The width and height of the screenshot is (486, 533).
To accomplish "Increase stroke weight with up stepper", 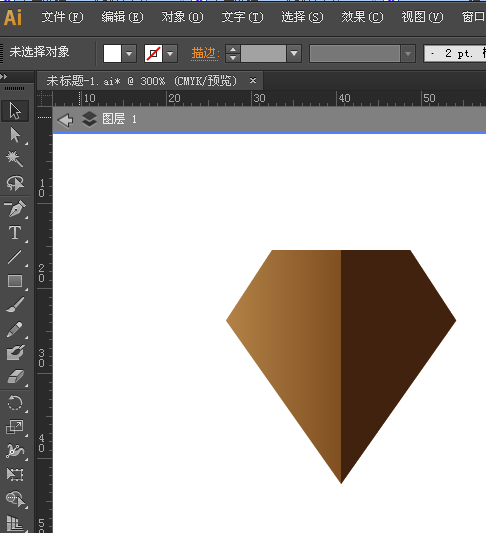I will pyautogui.click(x=233, y=49).
